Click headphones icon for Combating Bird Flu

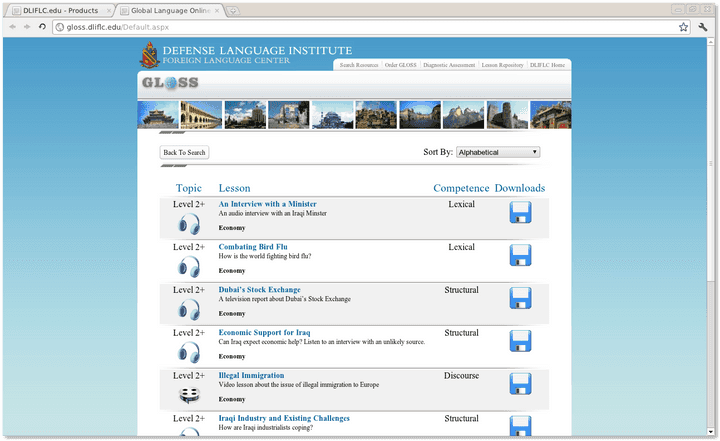coord(189,267)
